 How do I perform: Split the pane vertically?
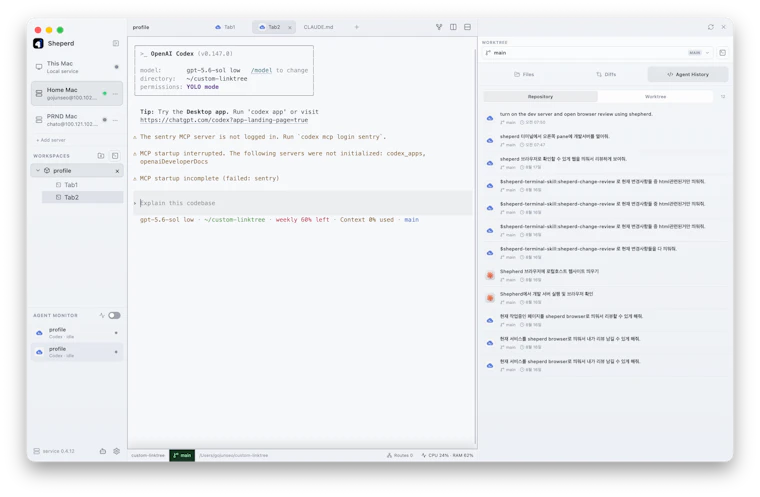point(453,27)
